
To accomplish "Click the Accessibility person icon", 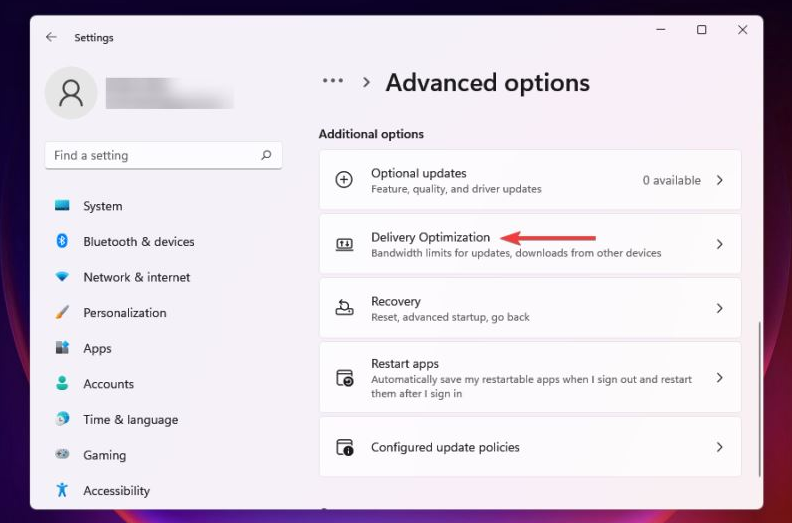I will [x=62, y=490].
